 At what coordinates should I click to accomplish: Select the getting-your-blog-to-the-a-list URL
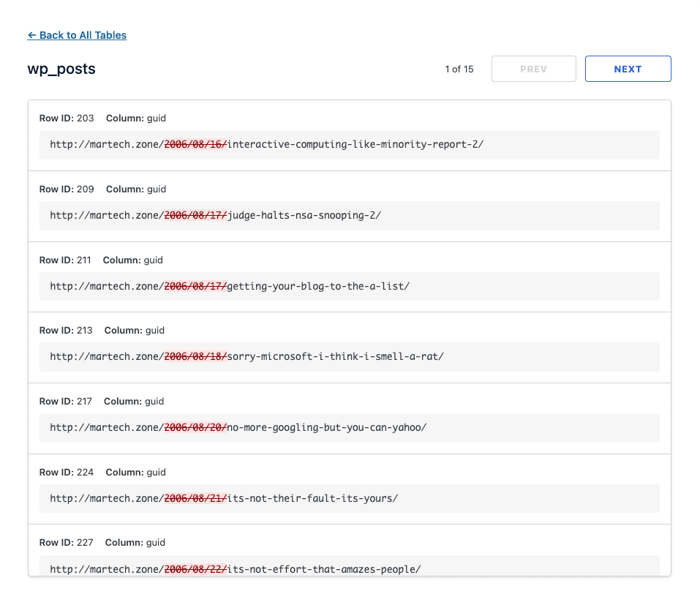click(x=229, y=286)
